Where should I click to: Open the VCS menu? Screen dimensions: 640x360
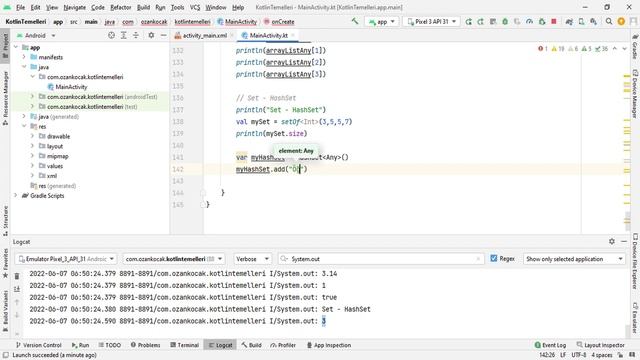click(x=195, y=7)
